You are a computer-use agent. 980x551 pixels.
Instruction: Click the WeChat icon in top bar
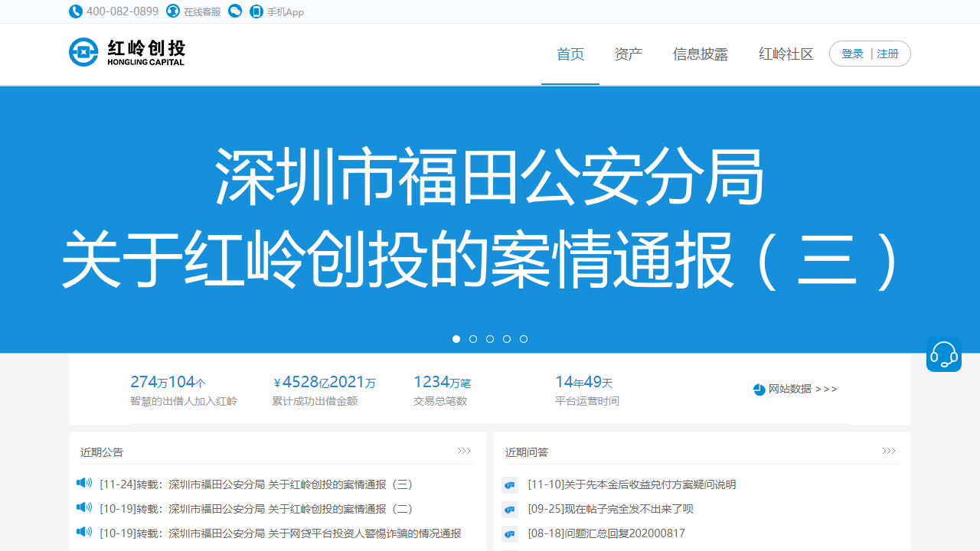[235, 11]
